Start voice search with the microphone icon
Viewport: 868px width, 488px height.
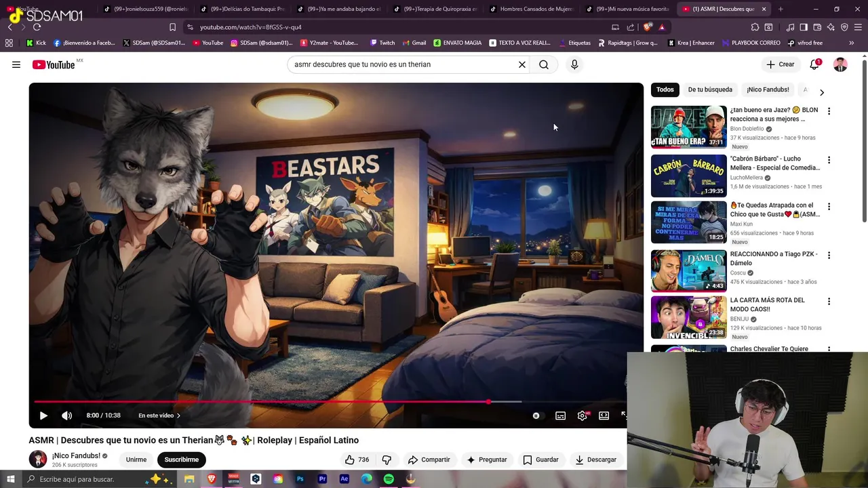click(x=574, y=64)
